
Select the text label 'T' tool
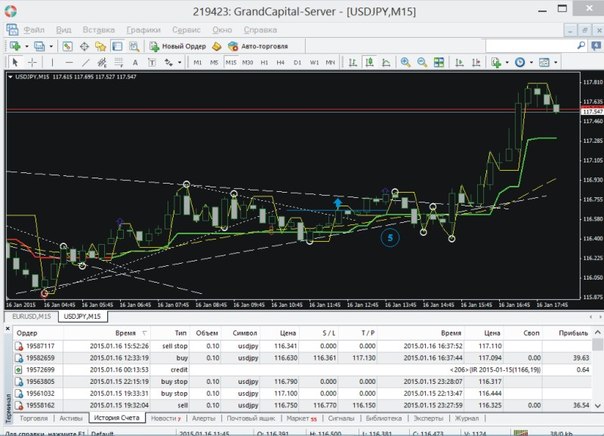[152, 62]
